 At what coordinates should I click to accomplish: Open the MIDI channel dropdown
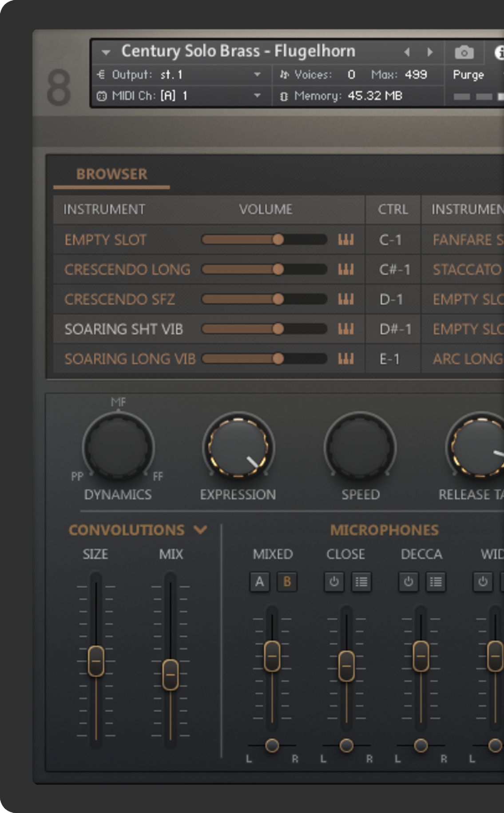pyautogui.click(x=257, y=96)
